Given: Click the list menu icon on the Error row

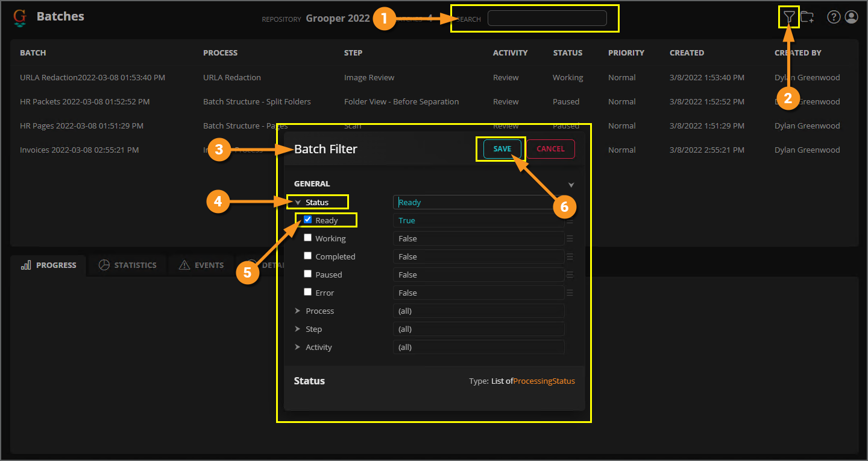Looking at the screenshot, I should coord(570,293).
